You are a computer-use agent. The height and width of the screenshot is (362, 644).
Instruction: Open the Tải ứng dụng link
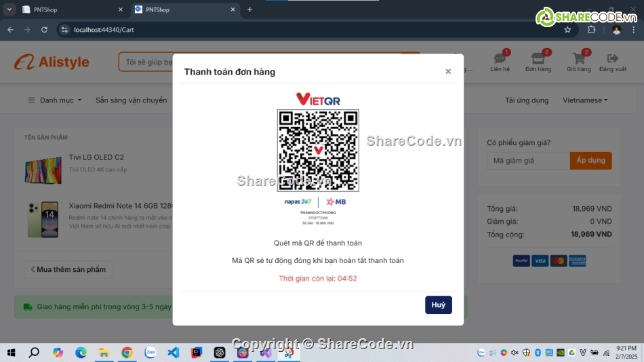click(527, 100)
